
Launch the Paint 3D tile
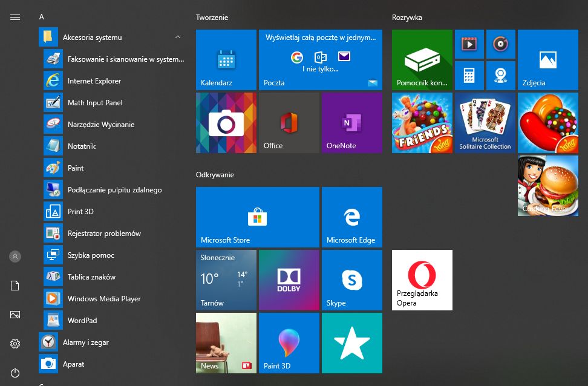coord(289,343)
